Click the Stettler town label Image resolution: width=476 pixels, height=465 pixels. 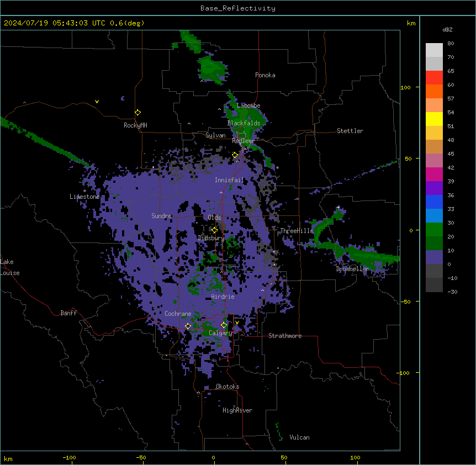click(x=350, y=131)
